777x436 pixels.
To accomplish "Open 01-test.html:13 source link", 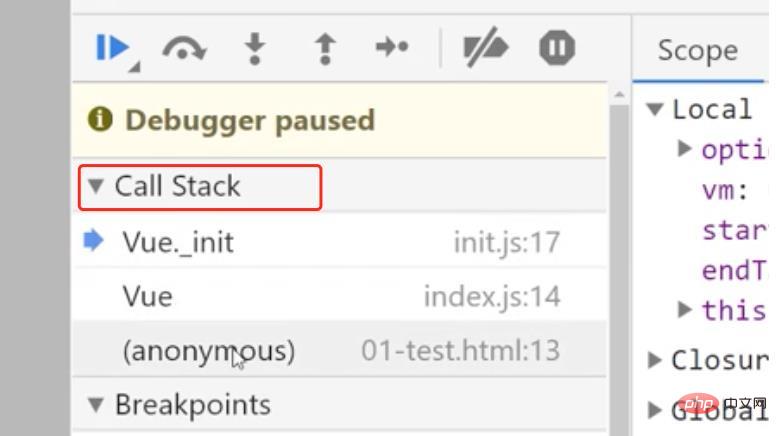I will [x=460, y=352].
